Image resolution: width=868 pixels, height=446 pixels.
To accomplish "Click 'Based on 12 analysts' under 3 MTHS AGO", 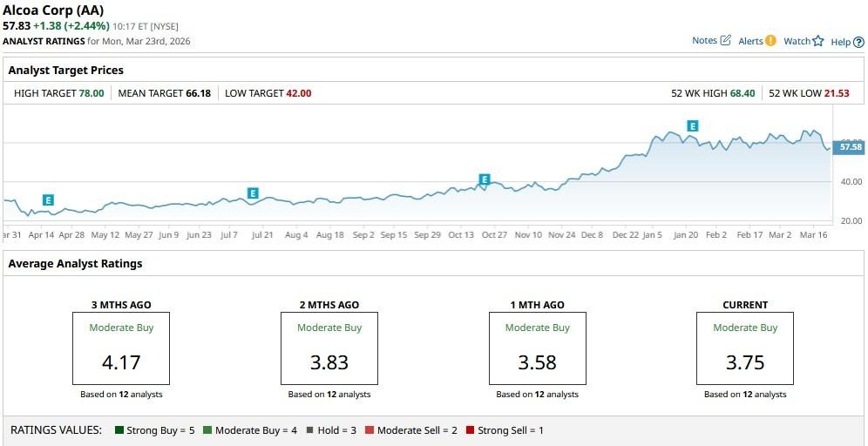I will click(x=121, y=395).
